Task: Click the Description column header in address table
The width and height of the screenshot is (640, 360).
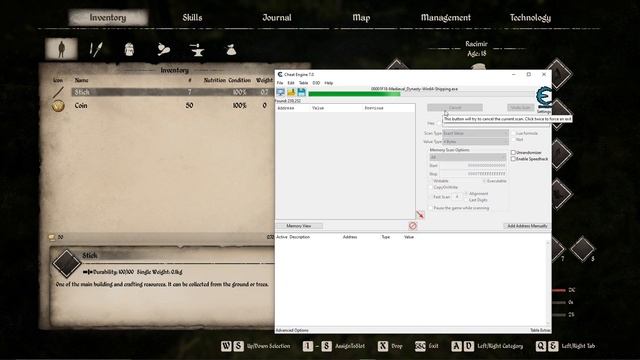Action: click(x=300, y=237)
